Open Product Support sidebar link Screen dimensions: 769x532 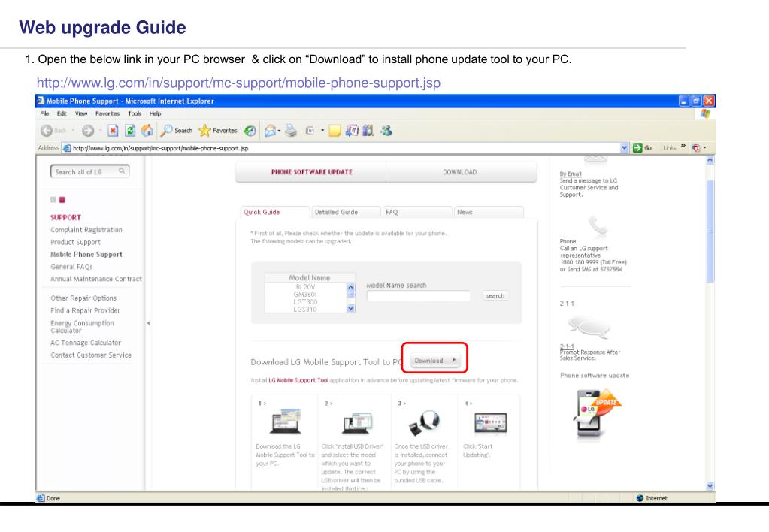[x=75, y=242]
